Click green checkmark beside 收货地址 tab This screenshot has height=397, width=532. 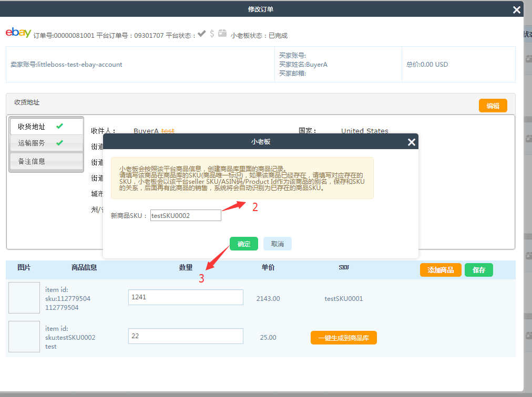59,127
